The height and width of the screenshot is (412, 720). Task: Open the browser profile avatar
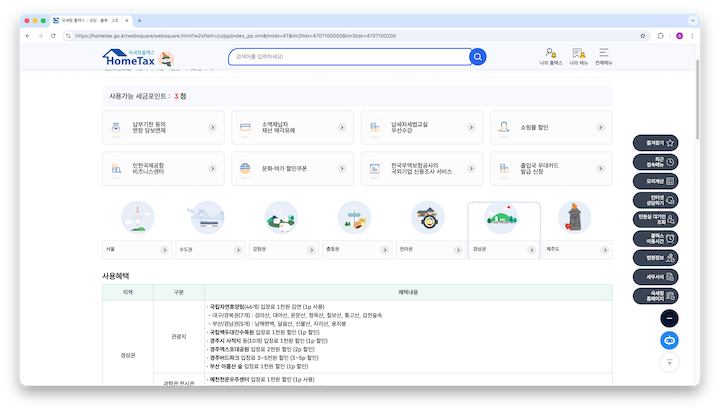coord(679,36)
